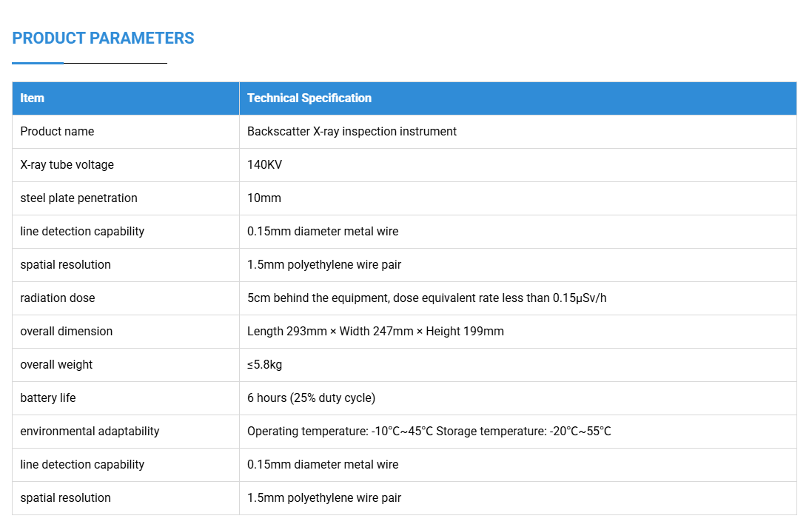Select the Length 293mm dimension value
The height and width of the screenshot is (530, 812).
pos(375,331)
